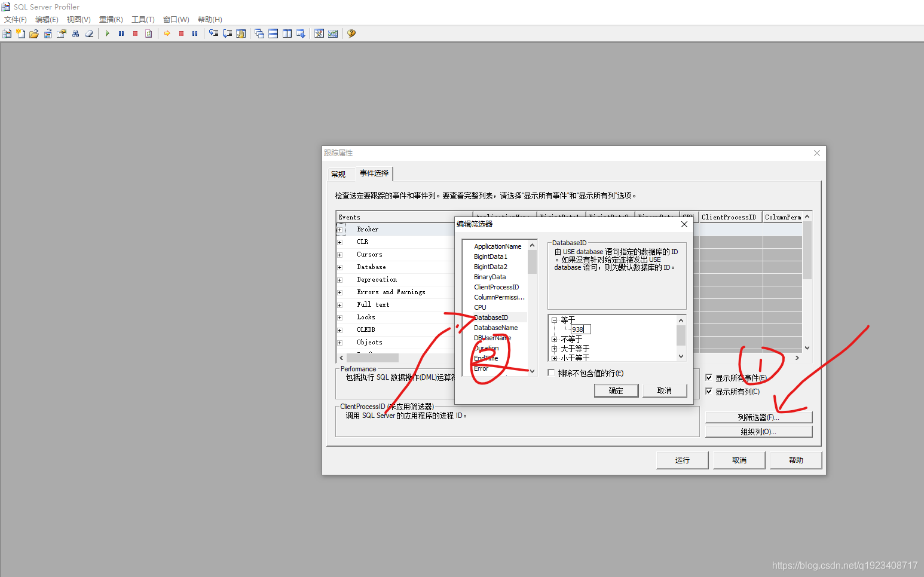
Task: Click the binoculars Find icon
Action: [75, 33]
